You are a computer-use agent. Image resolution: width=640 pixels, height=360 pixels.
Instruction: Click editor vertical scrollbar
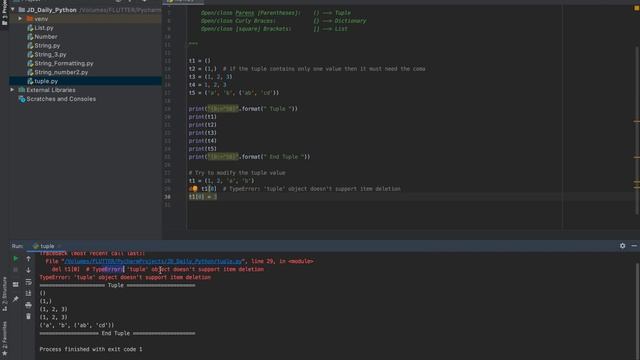tap(637, 131)
